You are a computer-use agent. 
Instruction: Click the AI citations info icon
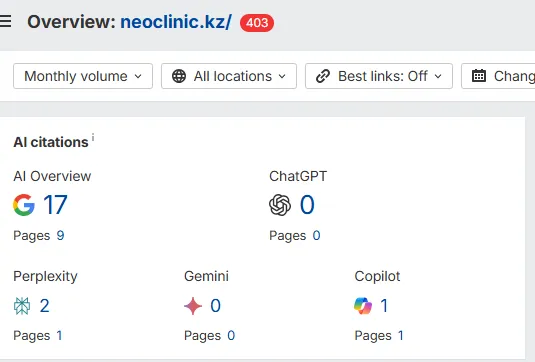pos(93,137)
